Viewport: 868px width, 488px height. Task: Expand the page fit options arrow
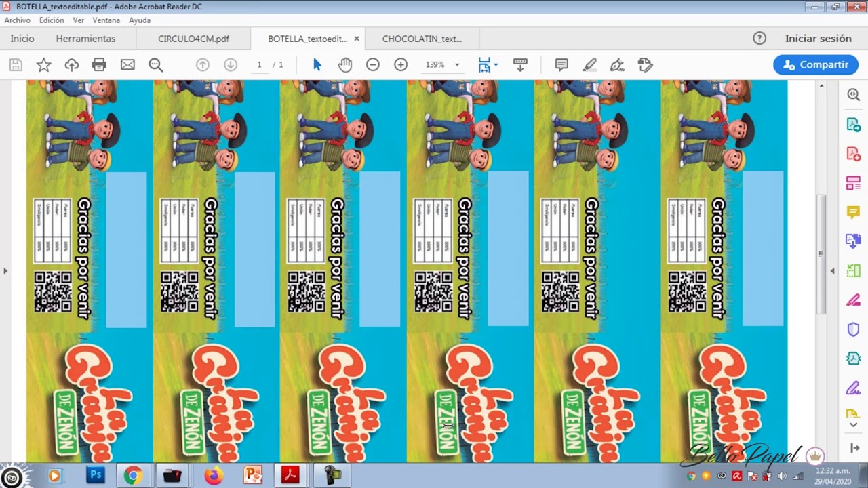point(496,65)
